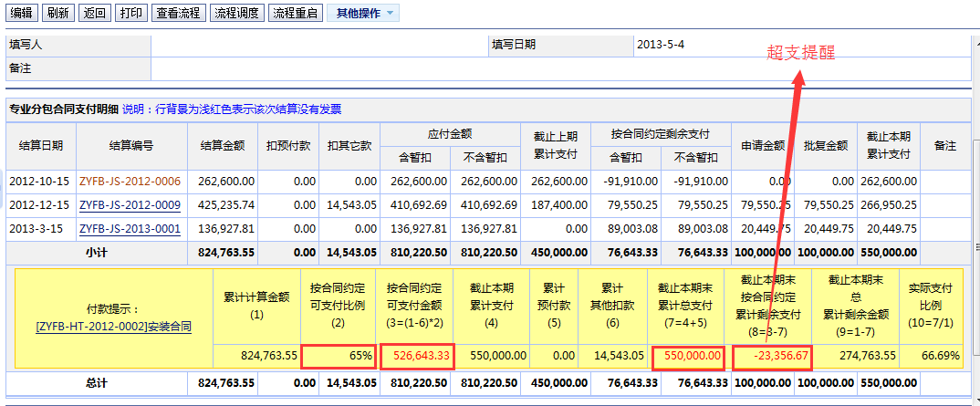Click the 返回 button
Screen dimensions: 980x406
[x=94, y=13]
